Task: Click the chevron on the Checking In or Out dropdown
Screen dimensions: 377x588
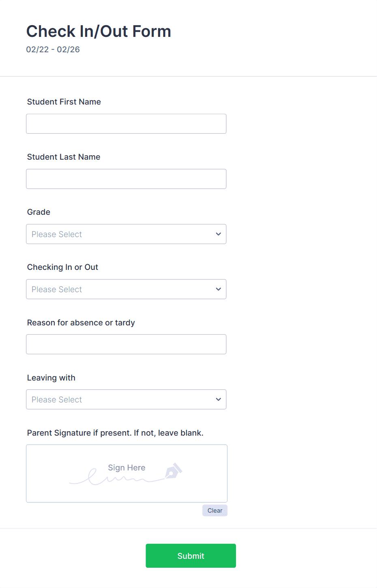Action: pos(218,289)
